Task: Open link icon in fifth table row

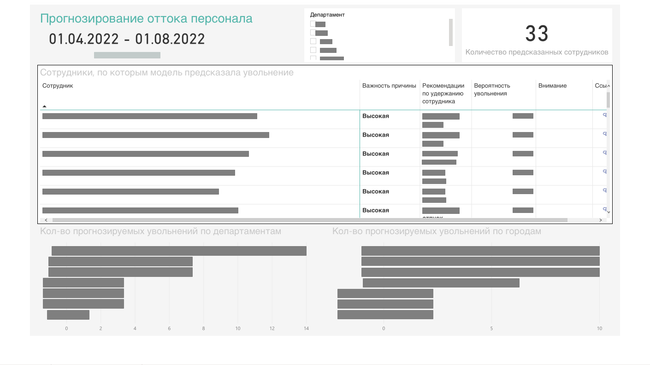Action: tap(605, 190)
